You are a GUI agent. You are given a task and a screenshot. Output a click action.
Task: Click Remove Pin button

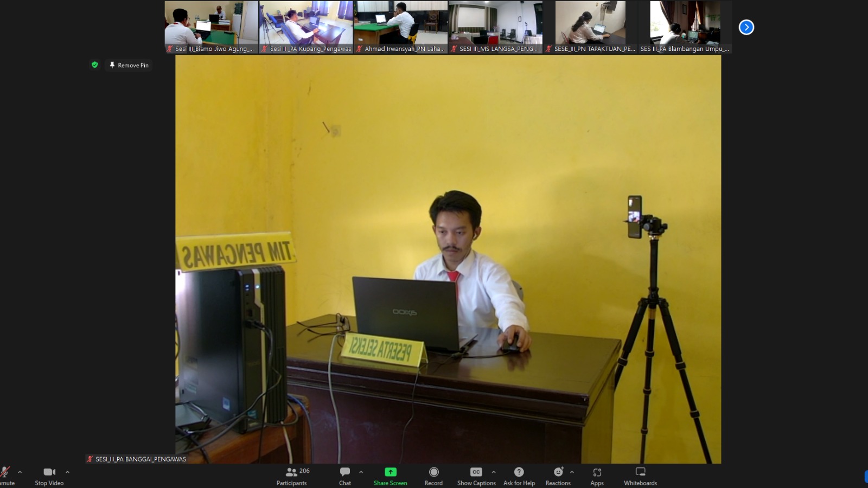pyautogui.click(x=129, y=65)
